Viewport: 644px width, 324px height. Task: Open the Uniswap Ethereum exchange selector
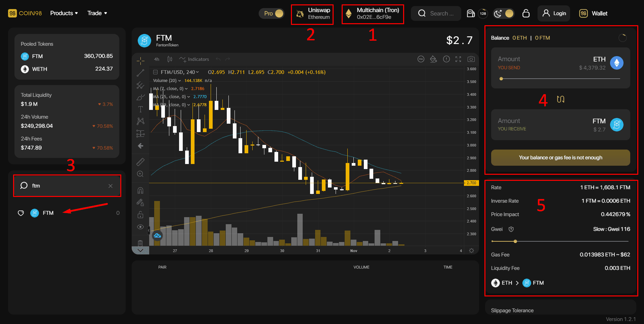point(312,14)
